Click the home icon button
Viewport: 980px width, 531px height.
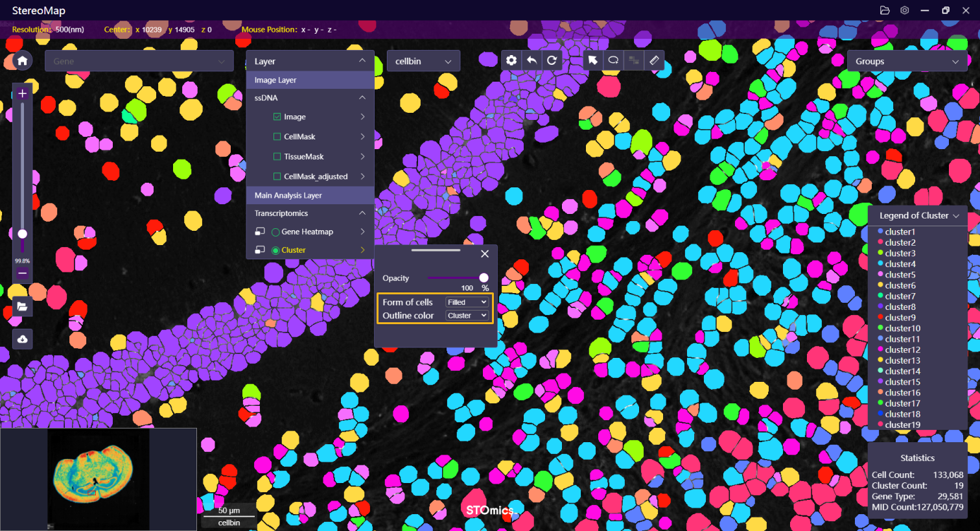coord(22,61)
